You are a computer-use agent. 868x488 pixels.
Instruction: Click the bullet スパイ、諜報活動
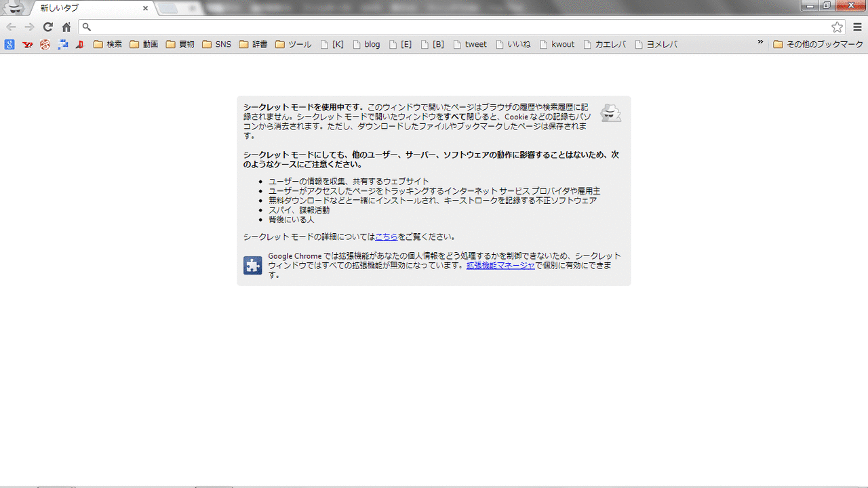coord(299,210)
